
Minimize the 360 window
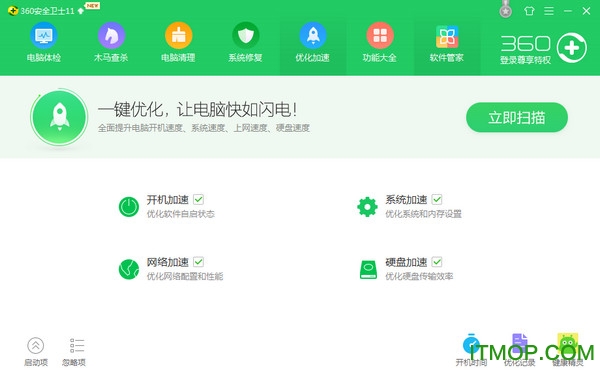point(568,11)
